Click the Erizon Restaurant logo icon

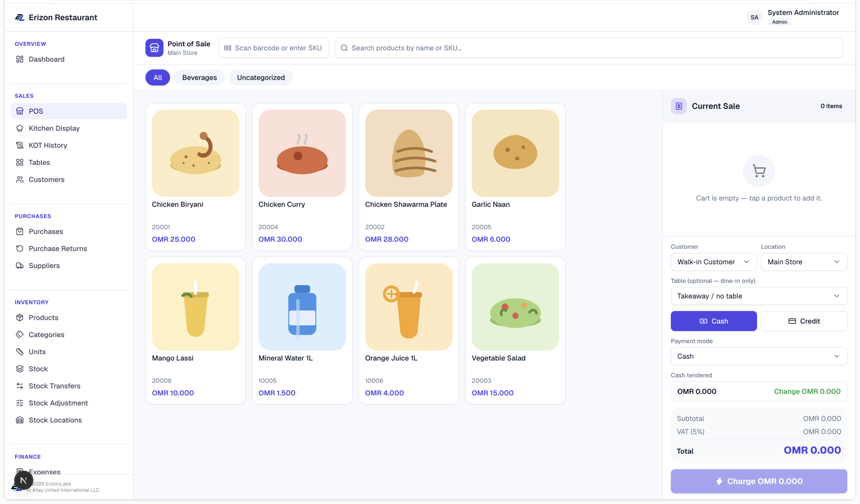[20, 18]
